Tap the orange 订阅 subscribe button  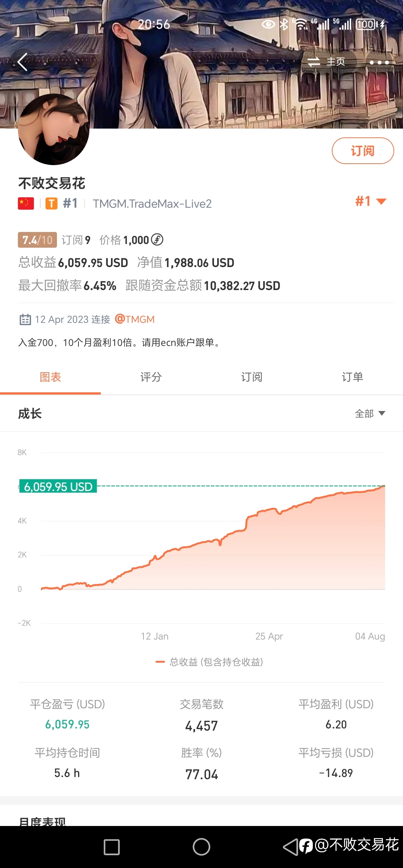363,151
